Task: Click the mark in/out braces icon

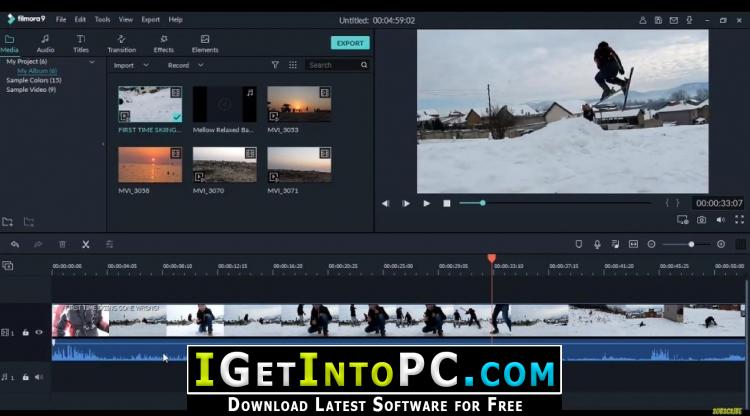Action: [x=672, y=203]
